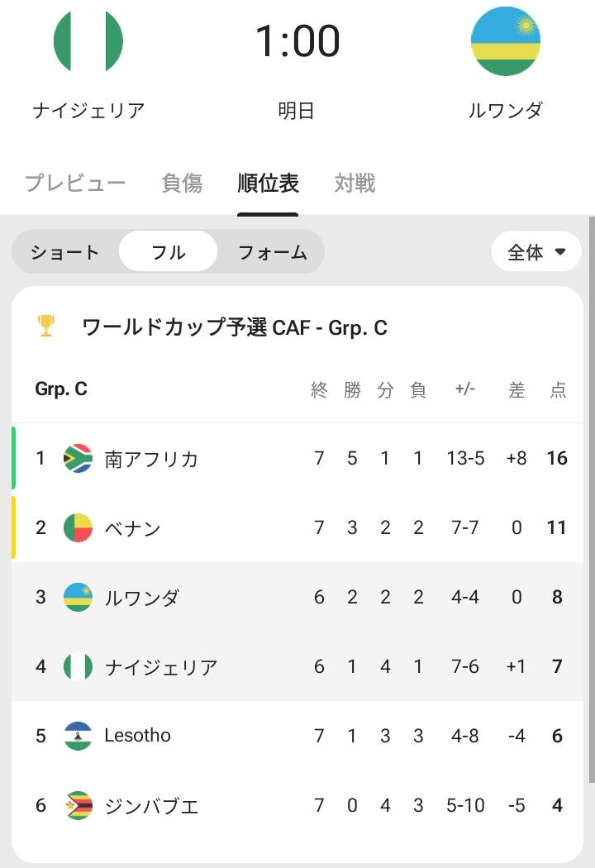Click the Lesotho flag icon

[78, 736]
